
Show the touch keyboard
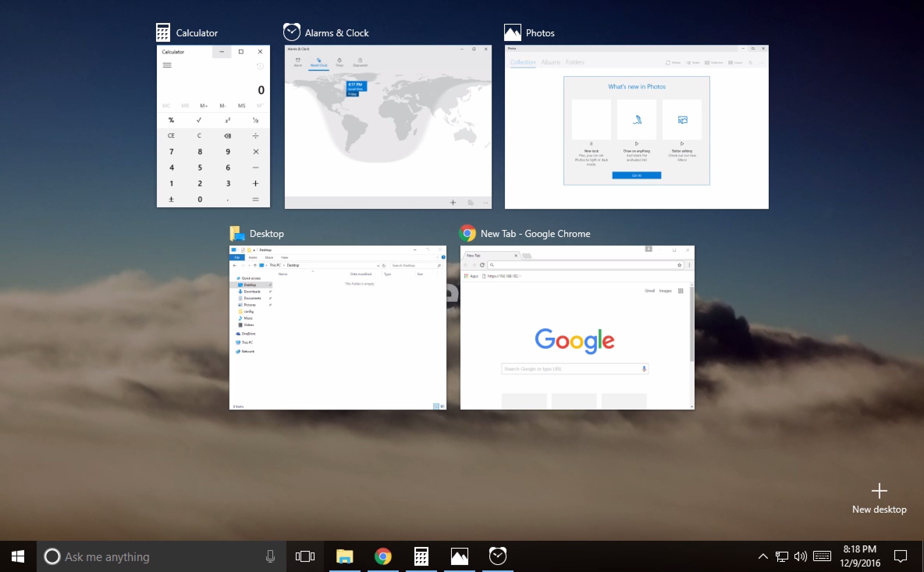pyautogui.click(x=822, y=556)
